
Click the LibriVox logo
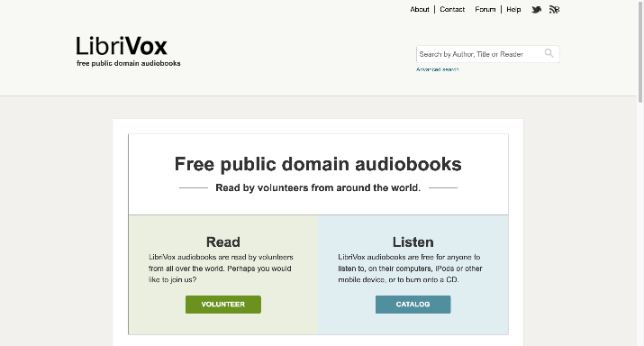point(122,46)
